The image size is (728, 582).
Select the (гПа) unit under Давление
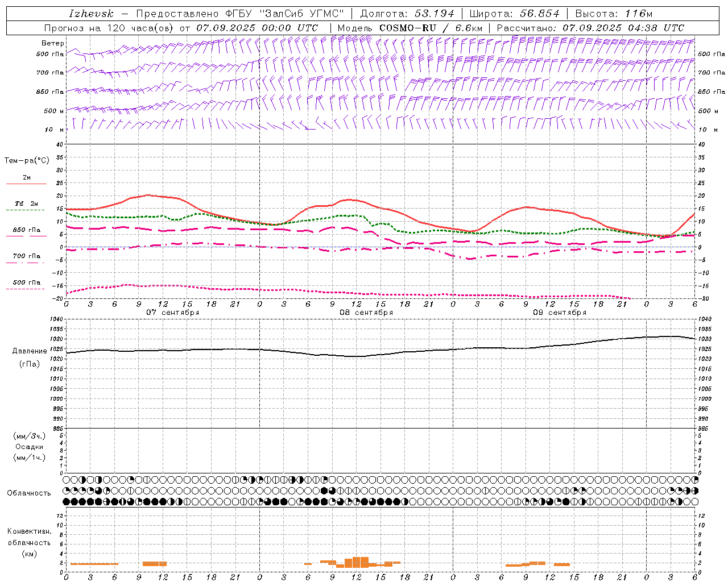[30, 364]
